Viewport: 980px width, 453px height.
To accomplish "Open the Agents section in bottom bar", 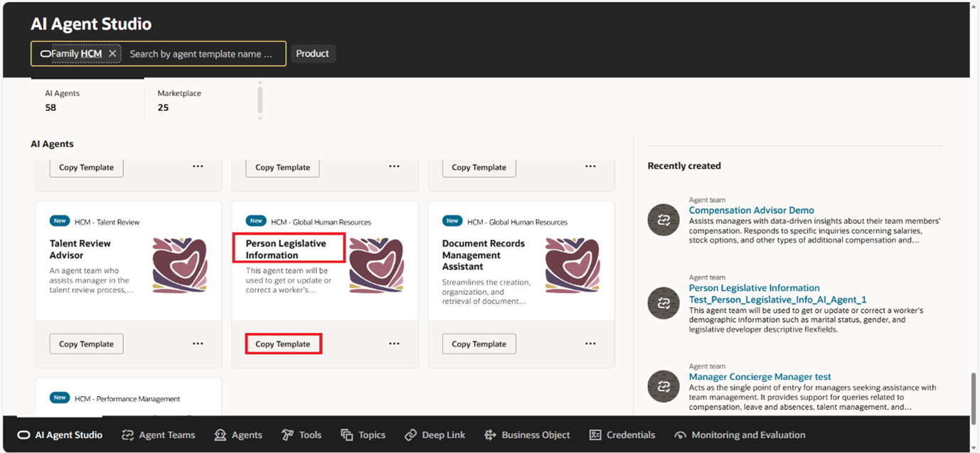I will 238,435.
